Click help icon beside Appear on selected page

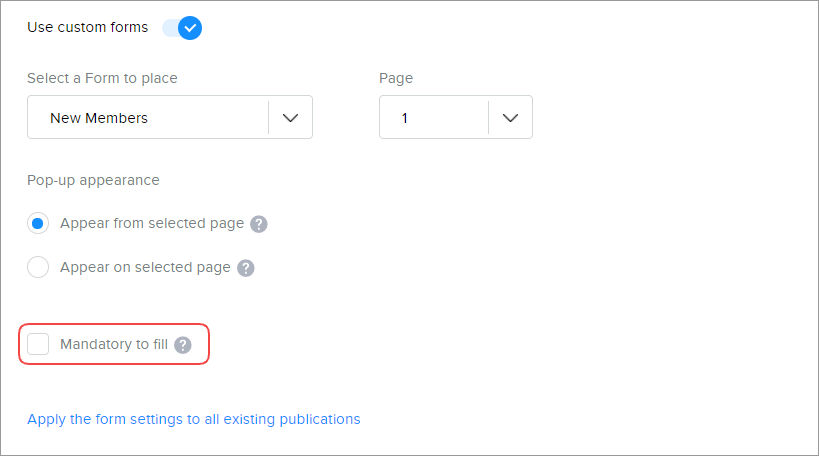[x=245, y=268]
